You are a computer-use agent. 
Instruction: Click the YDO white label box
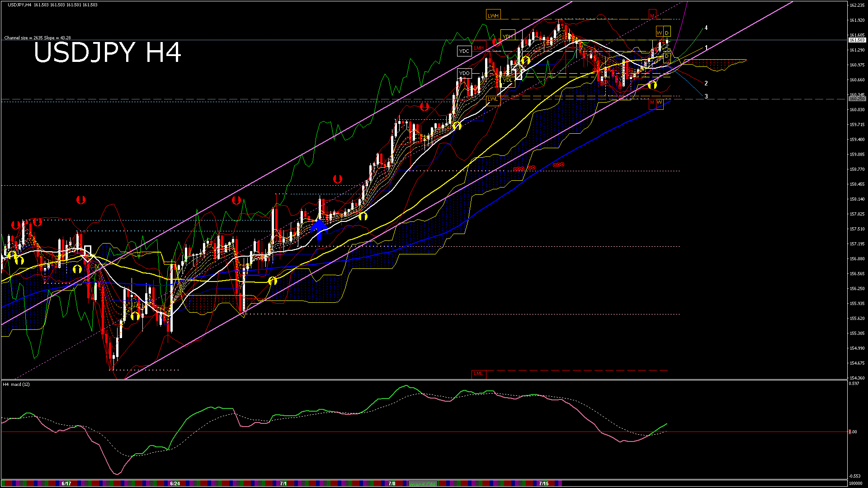pos(464,73)
